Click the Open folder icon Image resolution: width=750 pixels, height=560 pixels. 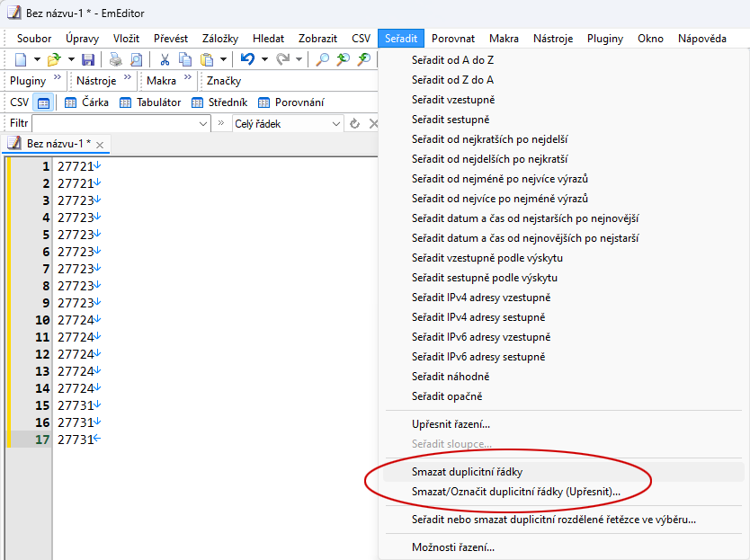point(54,60)
